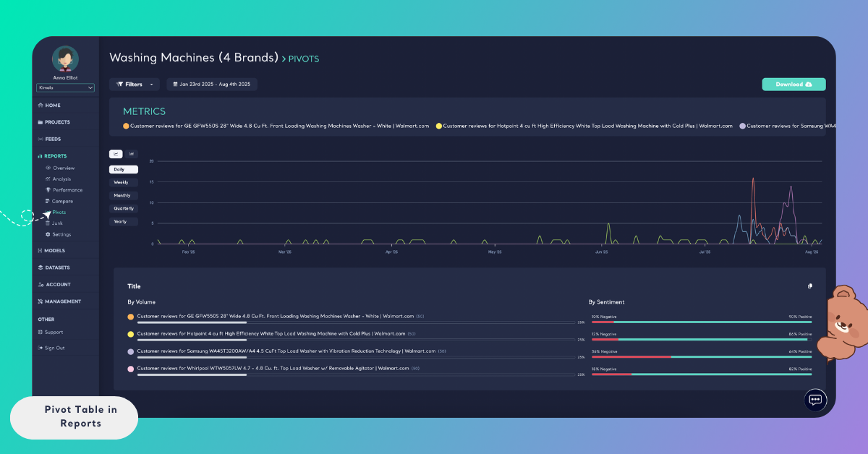Click the funnel icon on Filters

coord(119,85)
